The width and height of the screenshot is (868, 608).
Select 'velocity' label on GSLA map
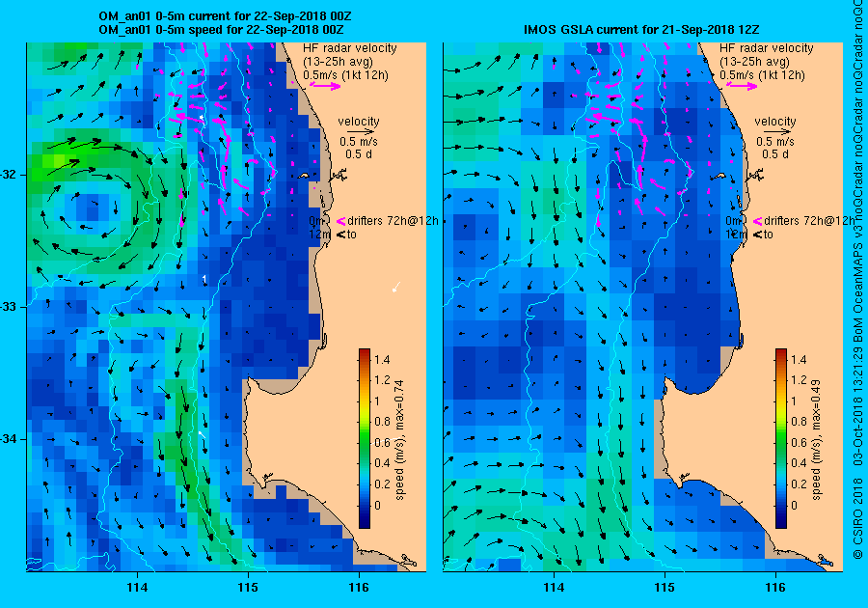(x=775, y=122)
